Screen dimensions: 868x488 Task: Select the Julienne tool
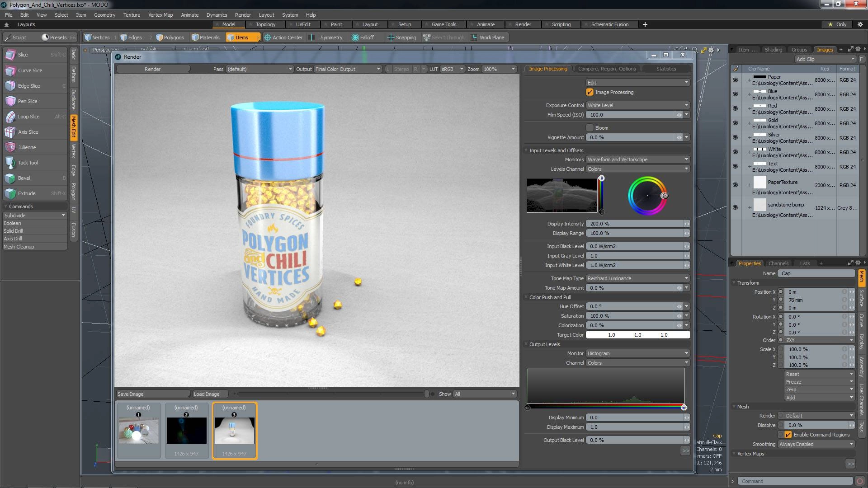coord(35,147)
